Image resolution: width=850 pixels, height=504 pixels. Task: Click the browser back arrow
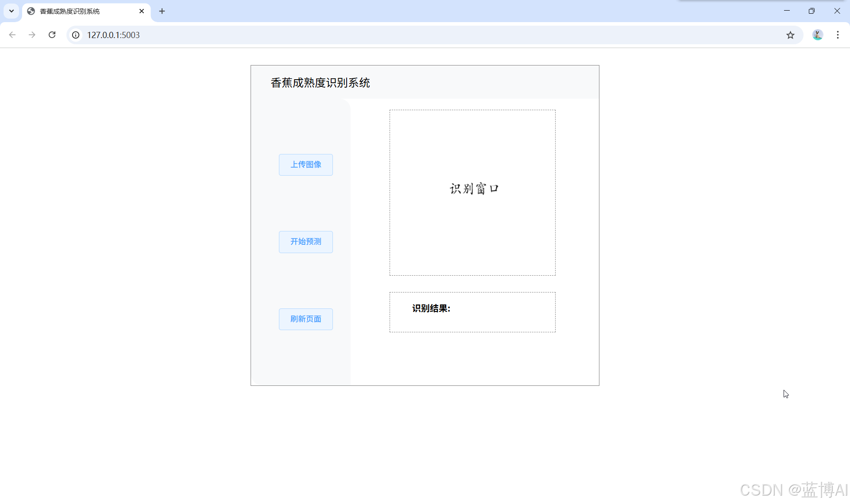point(12,35)
